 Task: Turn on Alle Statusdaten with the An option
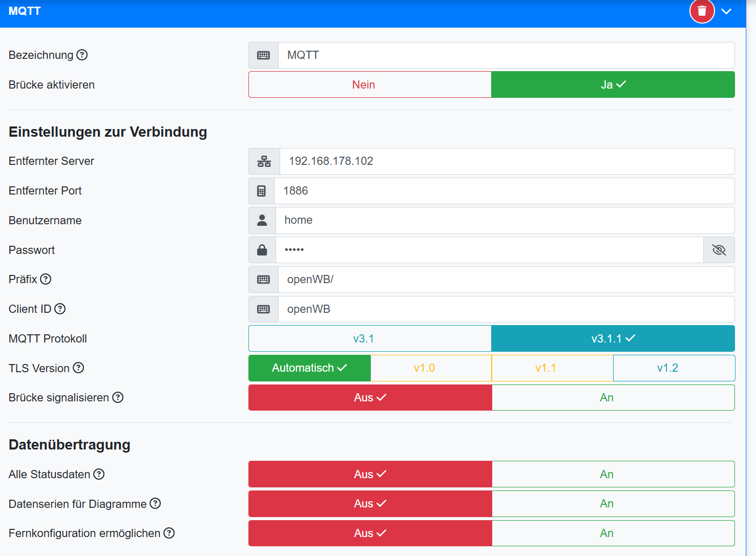(607, 474)
